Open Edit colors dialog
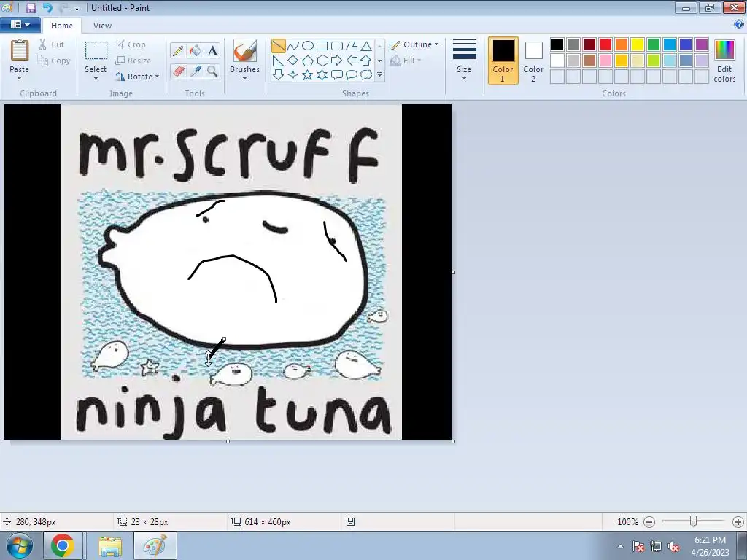747x560 pixels. tap(724, 61)
